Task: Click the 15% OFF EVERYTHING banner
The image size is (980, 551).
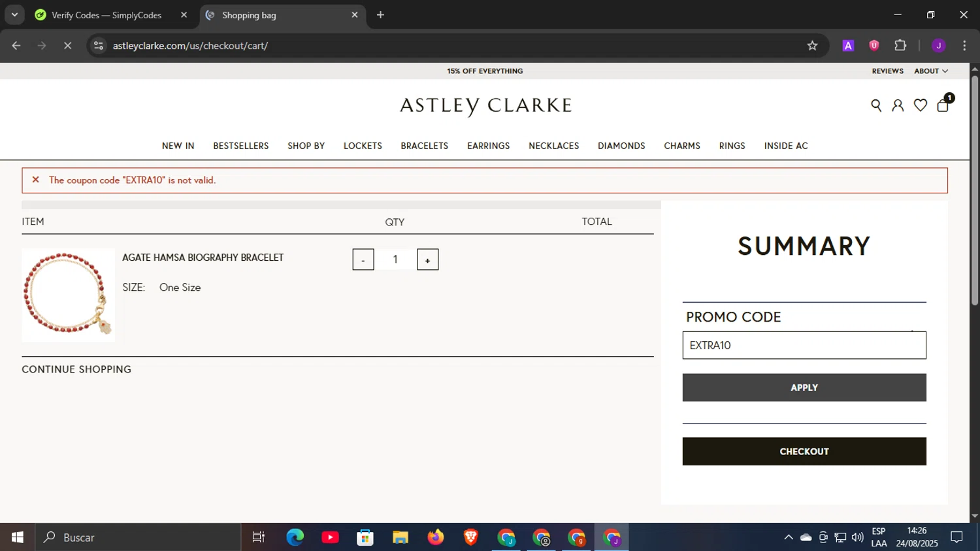Action: [485, 71]
